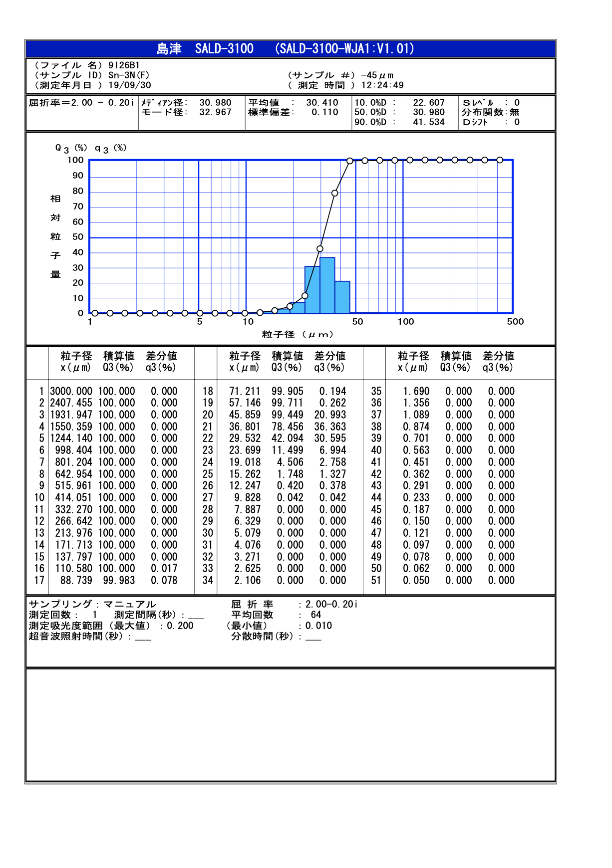Viewport: 612px width, 868px height.
Task: Click the rightmost data point at 100 percent
Action: point(500,160)
